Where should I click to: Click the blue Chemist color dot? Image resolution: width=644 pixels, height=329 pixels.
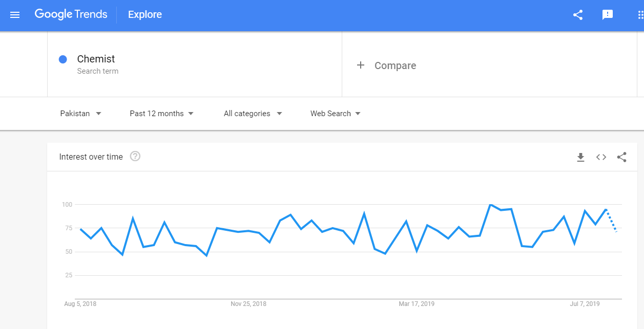63,59
